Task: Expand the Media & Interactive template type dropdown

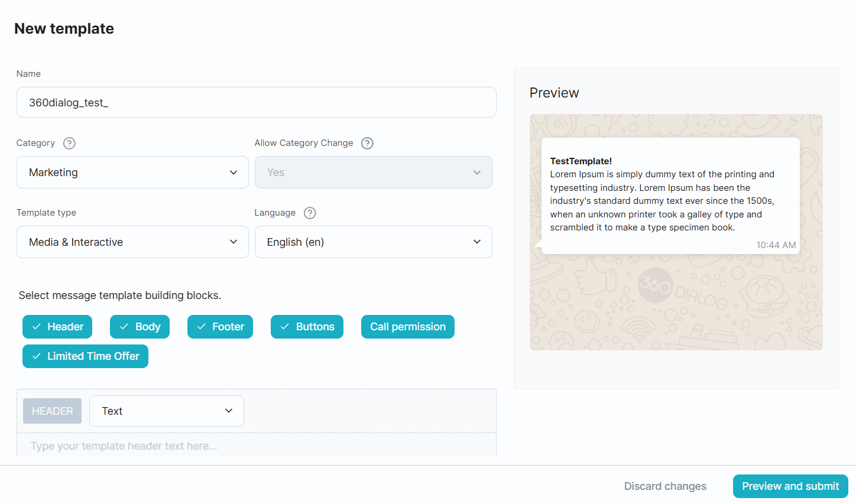Action: (132, 242)
